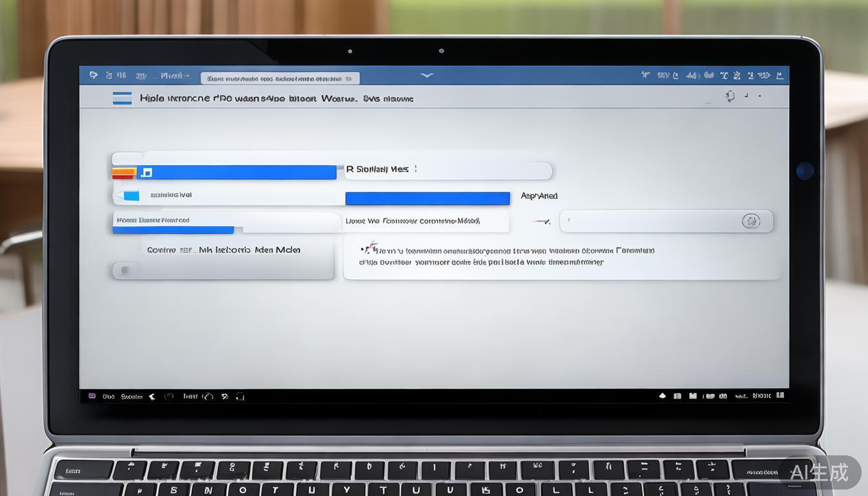Click the blue progress bar beside "AsphAned"
The height and width of the screenshot is (496, 868).
point(428,198)
